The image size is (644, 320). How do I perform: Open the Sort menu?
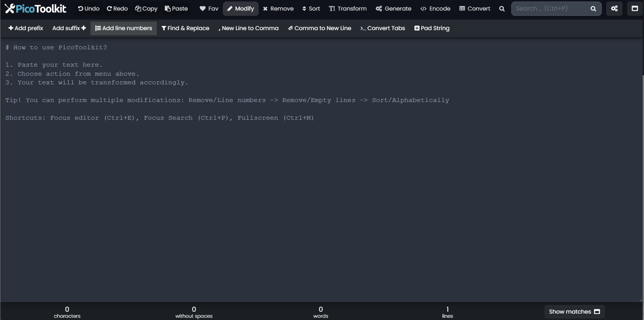pyautogui.click(x=311, y=8)
